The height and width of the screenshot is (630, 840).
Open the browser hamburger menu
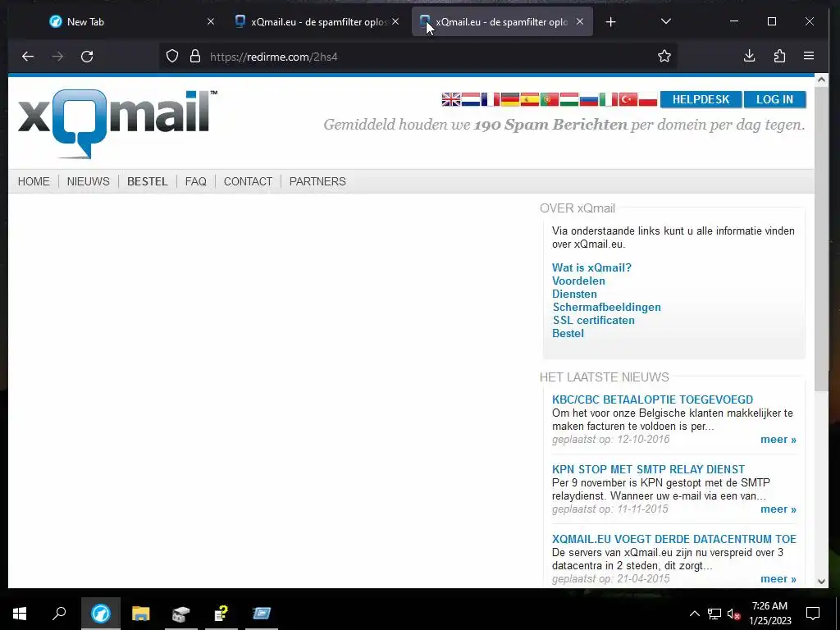809,57
